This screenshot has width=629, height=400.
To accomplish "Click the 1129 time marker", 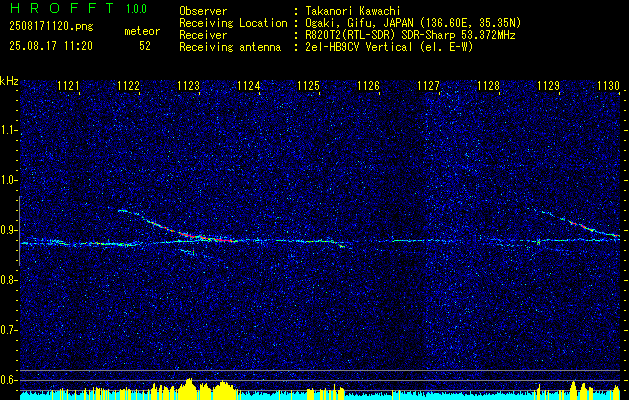I will [x=548, y=85].
